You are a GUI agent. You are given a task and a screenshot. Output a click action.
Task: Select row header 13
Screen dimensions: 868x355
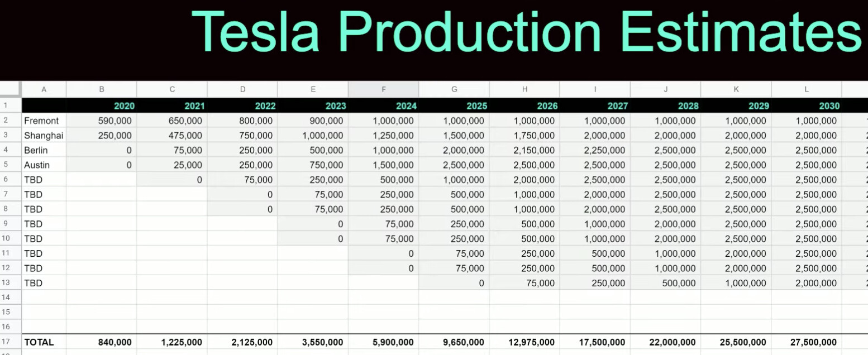(x=11, y=283)
